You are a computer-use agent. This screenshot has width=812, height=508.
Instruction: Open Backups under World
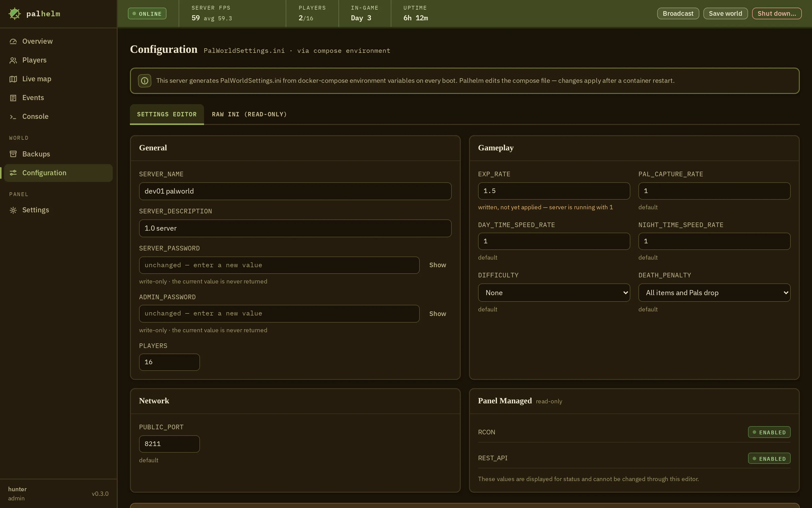[x=58, y=154]
